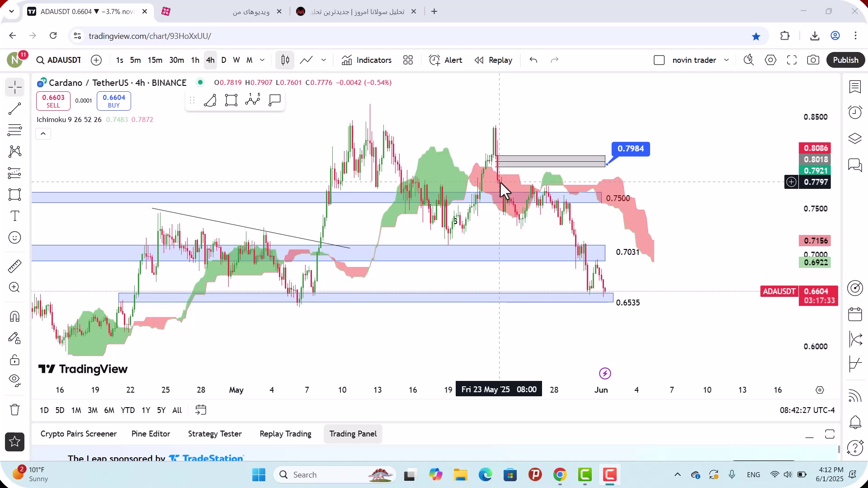
Task: Open the symbol search for ADAUSDT
Action: coord(59,60)
